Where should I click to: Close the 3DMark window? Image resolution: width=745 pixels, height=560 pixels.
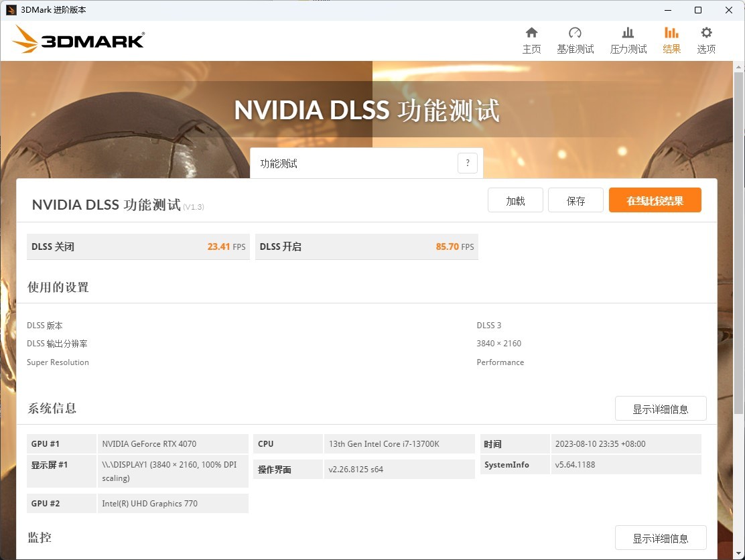tap(729, 10)
